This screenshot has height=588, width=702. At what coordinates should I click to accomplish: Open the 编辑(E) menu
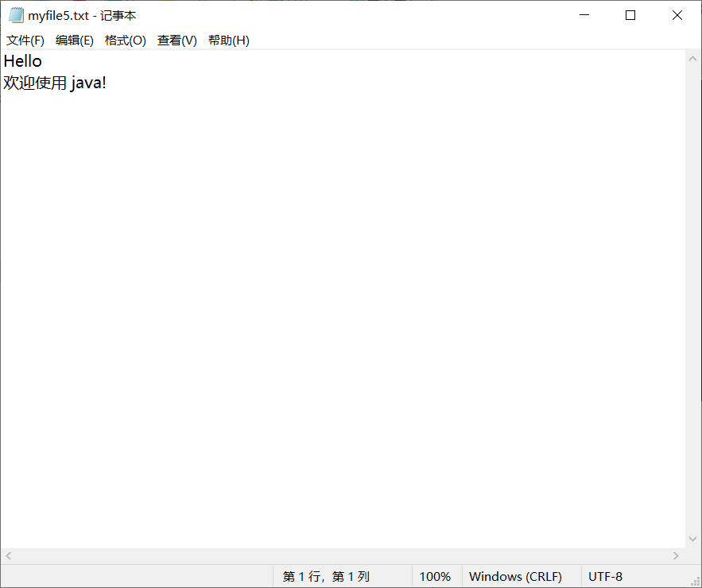(75, 40)
